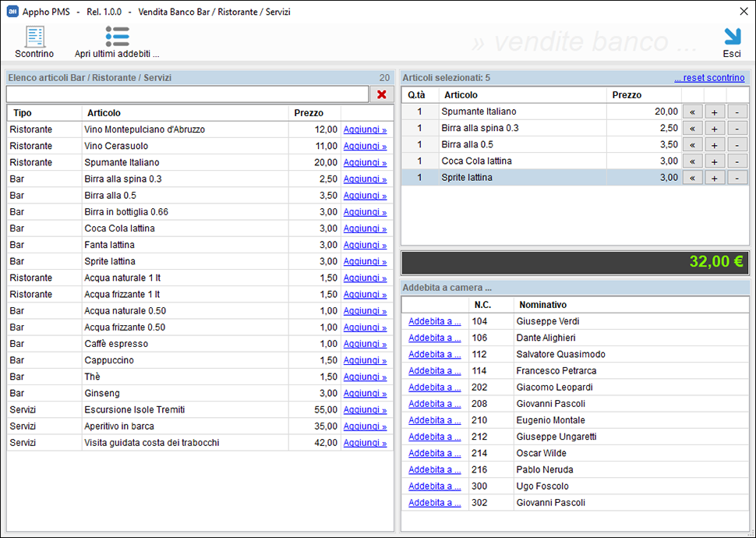Charge to room 300 Ugo Foscolo
Screen dimensions: 756x538
pos(434,486)
